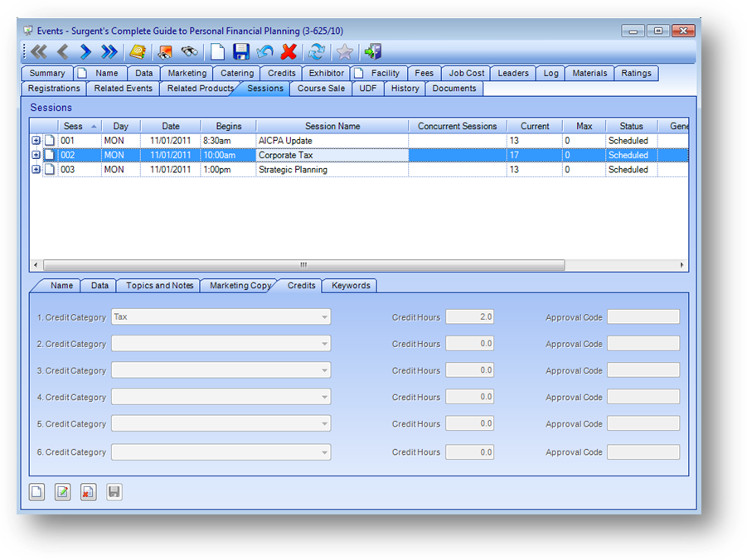
Task: Click the 1:00pm begins cell
Action: pyautogui.click(x=228, y=170)
